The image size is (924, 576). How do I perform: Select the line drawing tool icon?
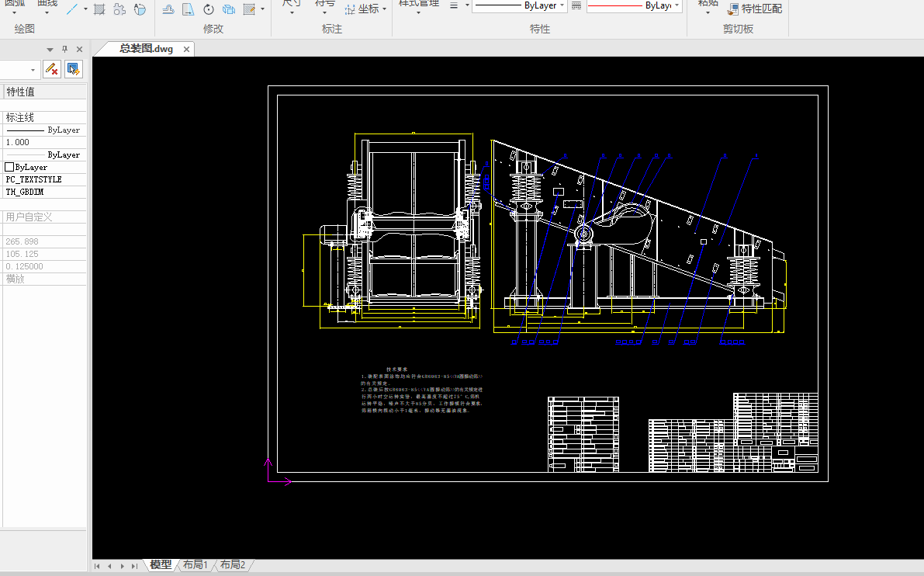point(71,9)
